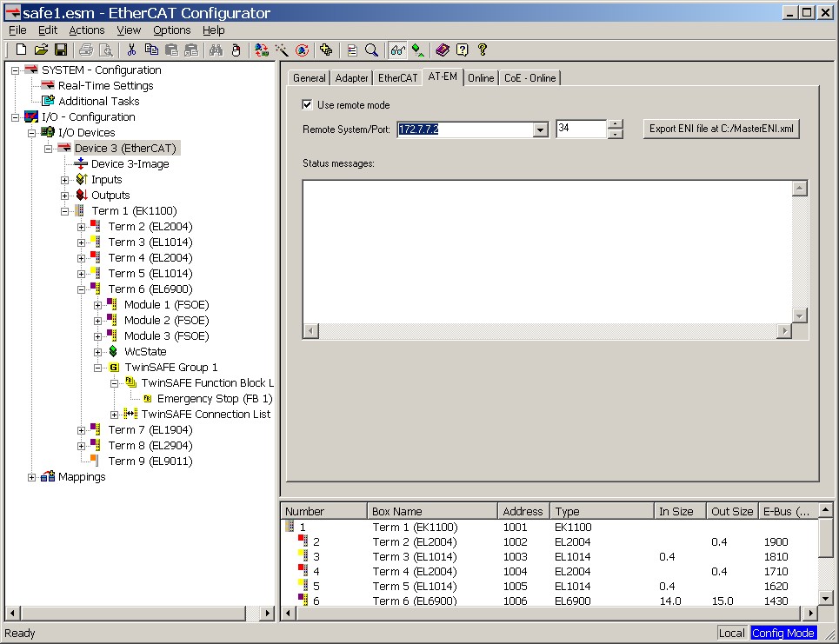Expand the Term 7 (EL1904) node

[x=82, y=430]
